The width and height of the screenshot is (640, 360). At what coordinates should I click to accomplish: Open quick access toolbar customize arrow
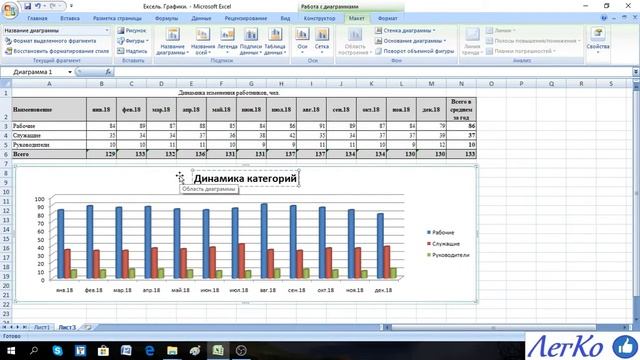point(71,6)
